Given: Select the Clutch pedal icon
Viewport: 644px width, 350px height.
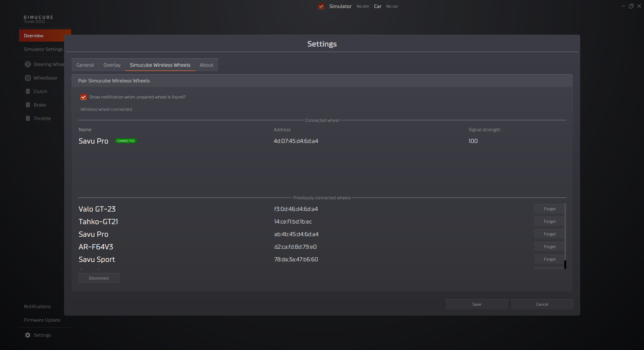Looking at the screenshot, I should pos(28,91).
